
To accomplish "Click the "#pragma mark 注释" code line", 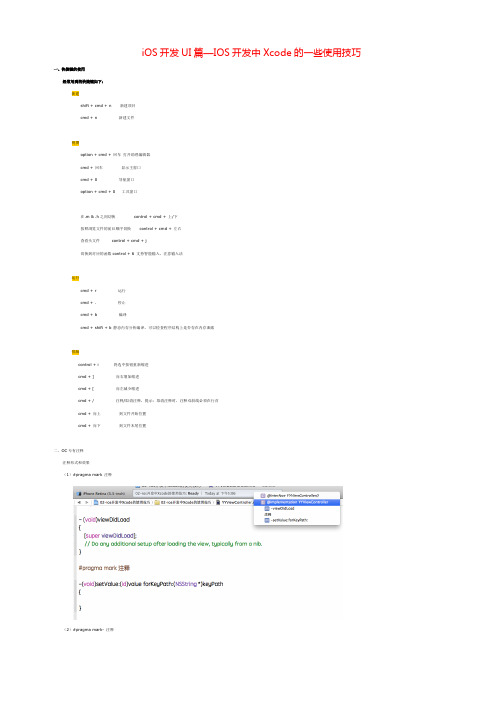I will click(104, 568).
